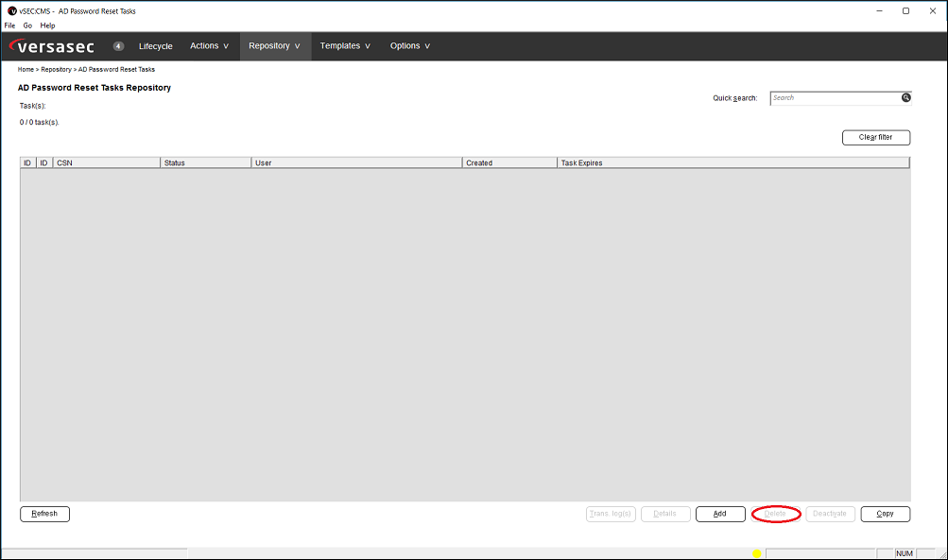Click the AD Password Reset Tasks breadcrumb
Screen dimensions: 948x560
pos(116,70)
